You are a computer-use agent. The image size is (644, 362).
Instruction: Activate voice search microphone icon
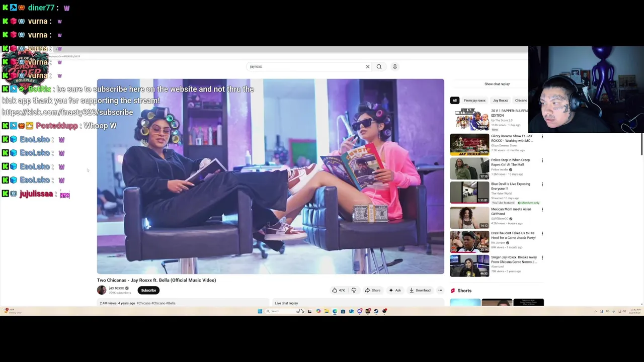click(x=395, y=66)
